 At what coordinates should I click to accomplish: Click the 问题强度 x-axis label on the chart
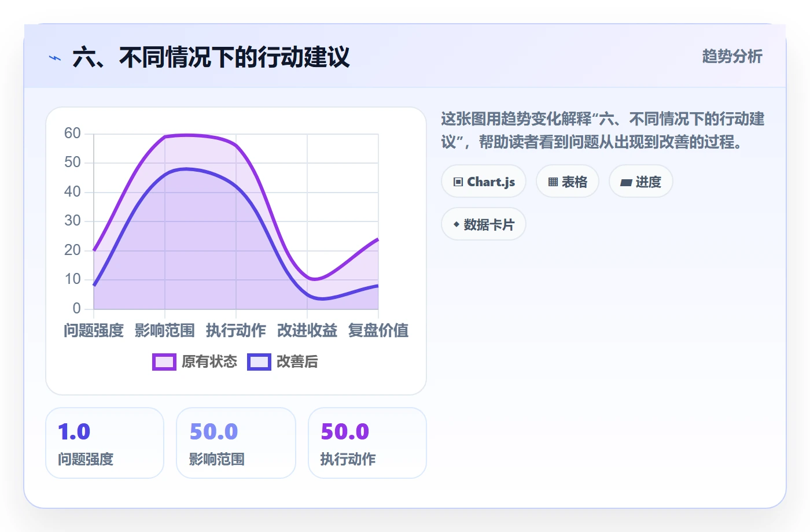click(x=94, y=331)
